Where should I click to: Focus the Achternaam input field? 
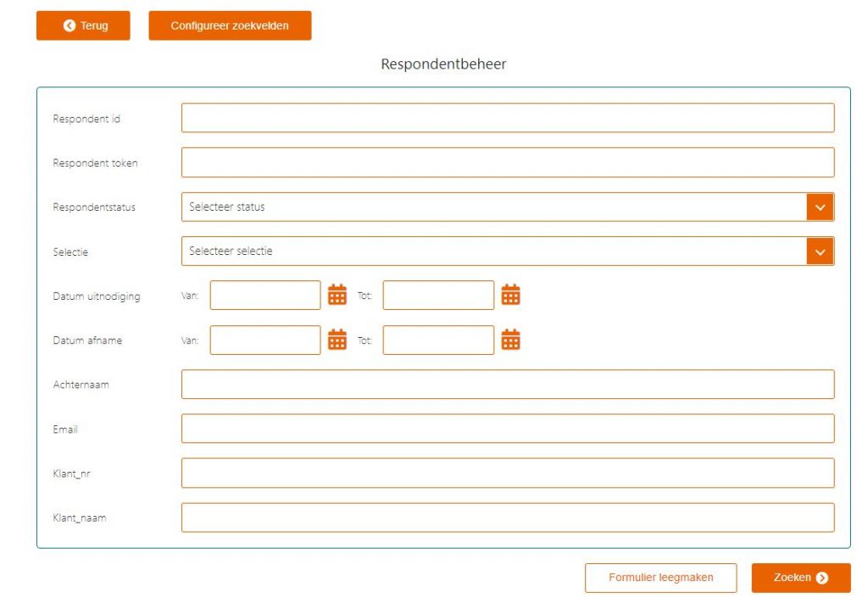pos(508,384)
